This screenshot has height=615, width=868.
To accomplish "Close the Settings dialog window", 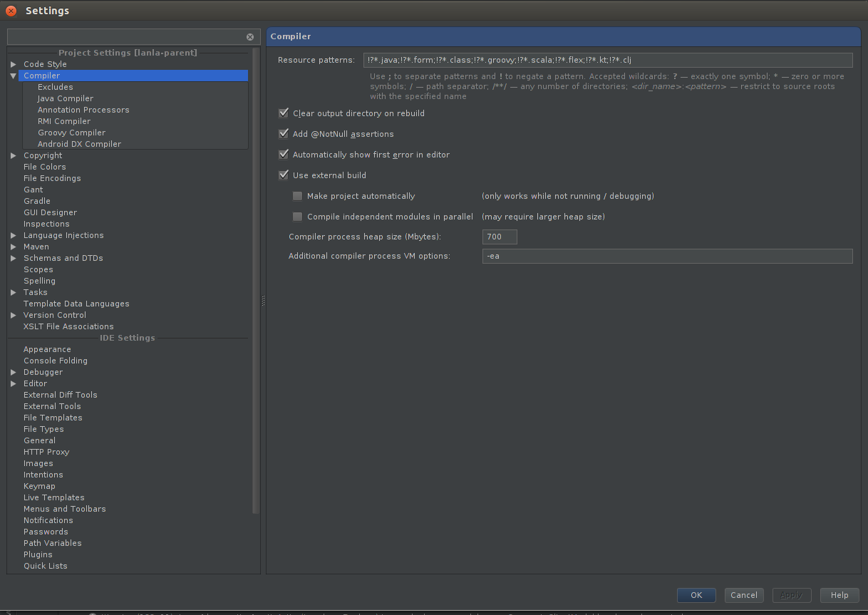I will [x=11, y=11].
